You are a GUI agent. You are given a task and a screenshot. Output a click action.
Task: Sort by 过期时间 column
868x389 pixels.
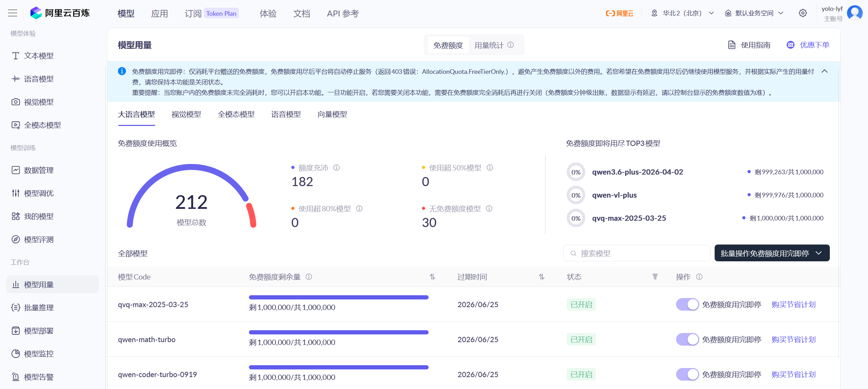[542, 277]
